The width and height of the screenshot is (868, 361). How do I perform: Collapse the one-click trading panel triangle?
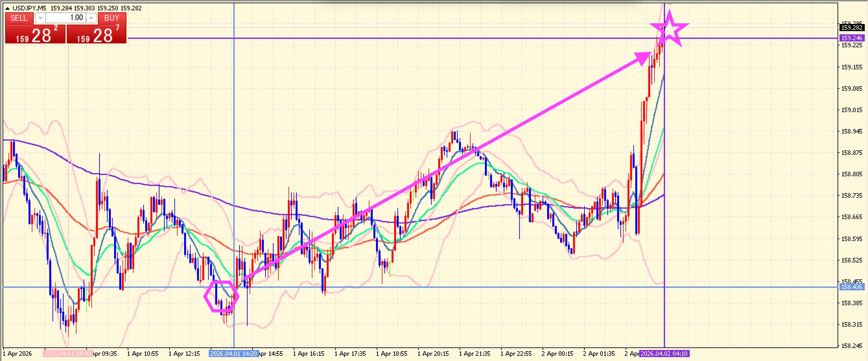[7, 8]
